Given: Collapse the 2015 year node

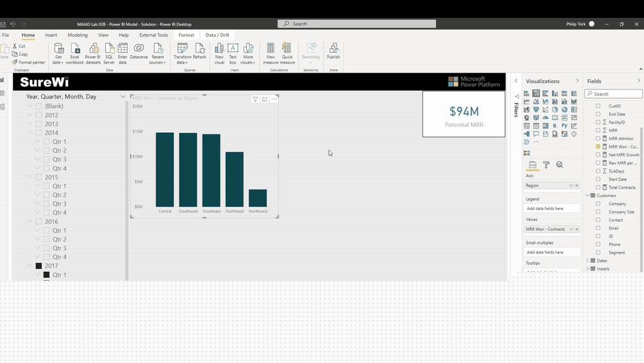Looking at the screenshot, I should (x=30, y=177).
